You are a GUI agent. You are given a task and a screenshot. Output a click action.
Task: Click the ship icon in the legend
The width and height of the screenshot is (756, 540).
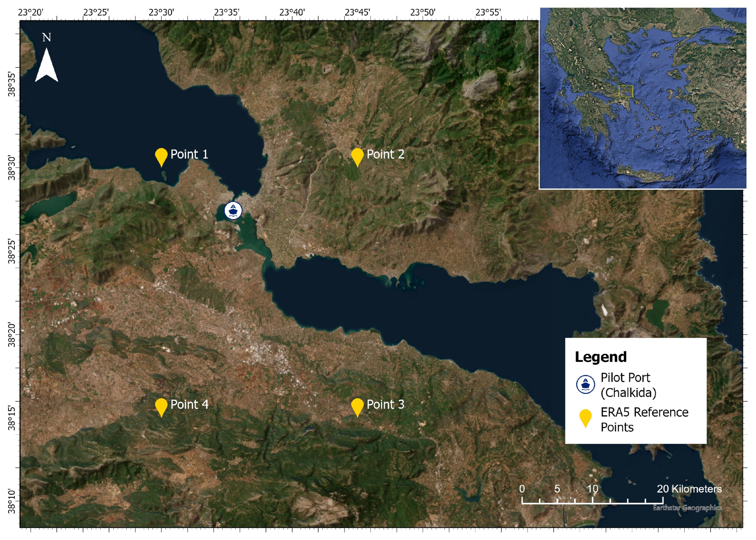coord(585,385)
